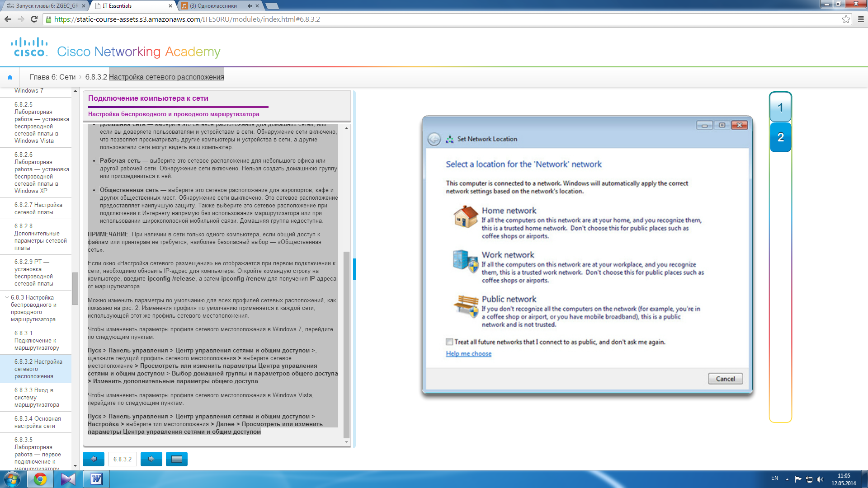This screenshot has height=488, width=868.
Task: Open 6.8.3.3 Вход в систему маршрутизатора
Action: (x=37, y=397)
